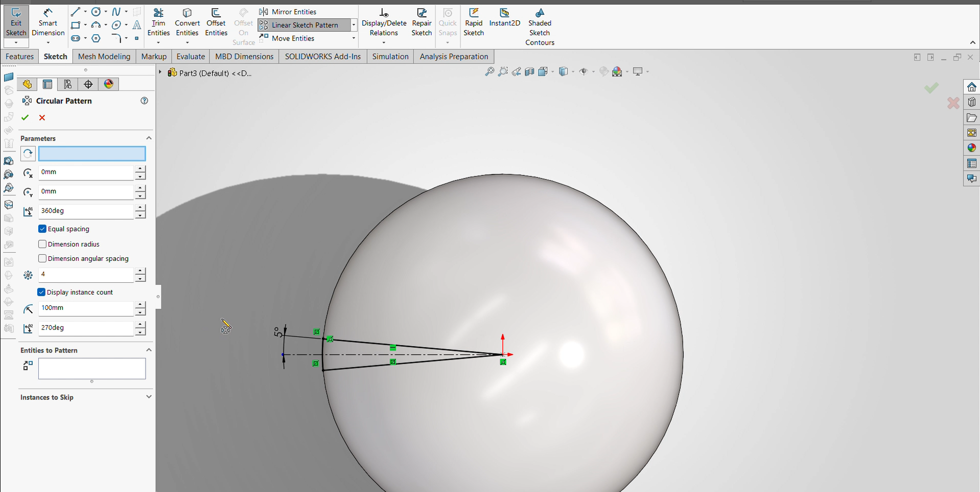Image resolution: width=980 pixels, height=492 pixels.
Task: Open Trim Entities dropdown arrow
Action: pos(158,42)
